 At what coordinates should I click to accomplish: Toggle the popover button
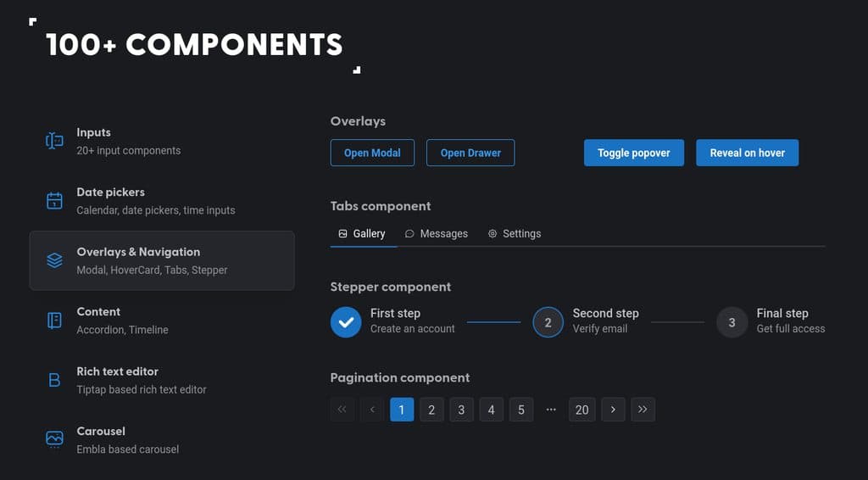[634, 153]
